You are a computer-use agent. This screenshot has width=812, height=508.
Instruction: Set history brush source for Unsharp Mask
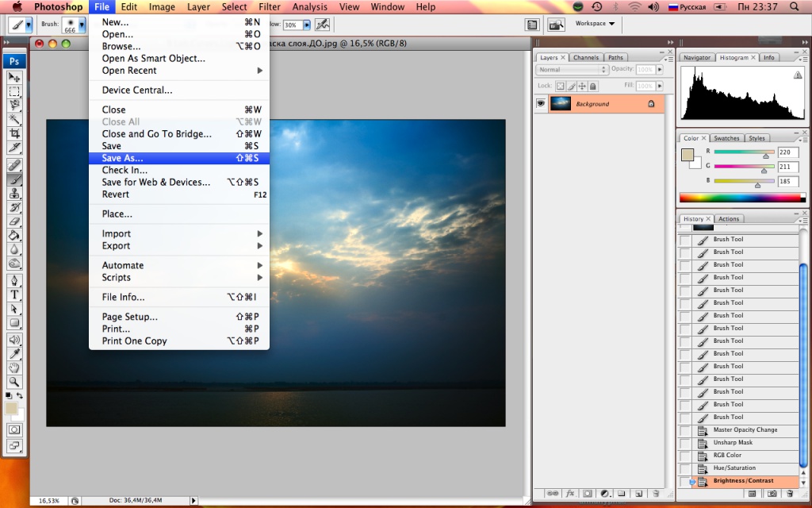684,443
